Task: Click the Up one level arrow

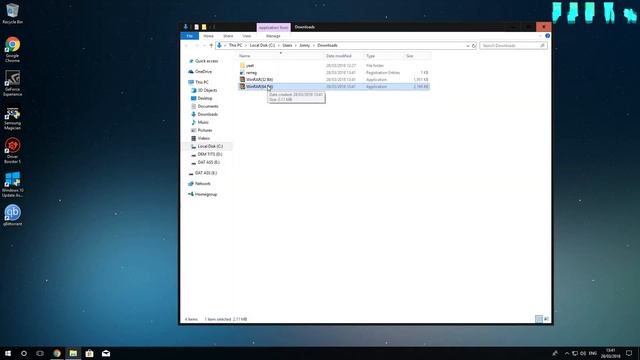Action: (x=211, y=46)
